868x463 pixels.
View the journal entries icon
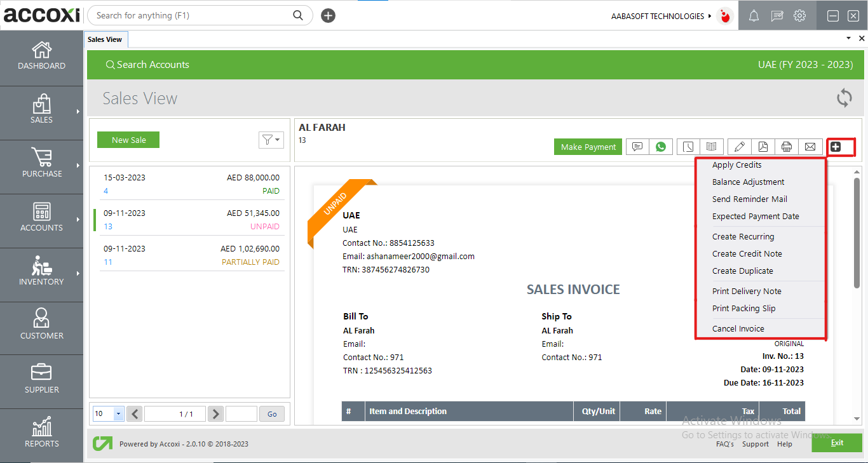[x=712, y=146]
